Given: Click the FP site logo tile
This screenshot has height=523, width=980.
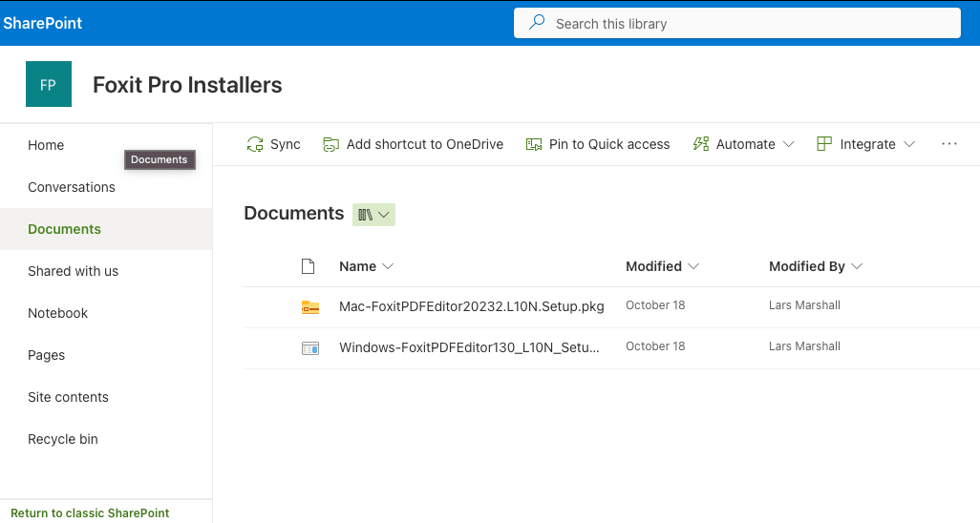Looking at the screenshot, I should (49, 85).
